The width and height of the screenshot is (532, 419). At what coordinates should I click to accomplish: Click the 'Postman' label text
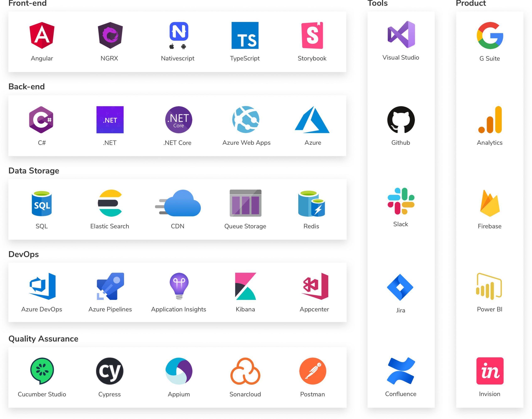pyautogui.click(x=313, y=394)
